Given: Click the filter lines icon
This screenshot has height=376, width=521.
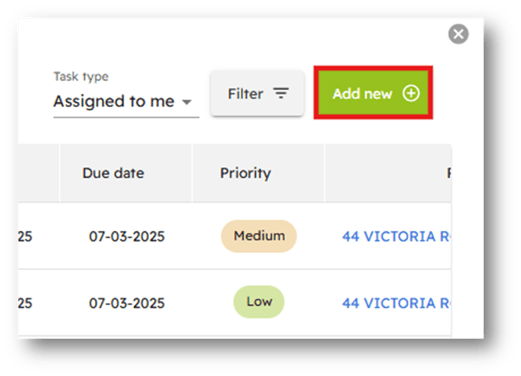Looking at the screenshot, I should pos(281,93).
